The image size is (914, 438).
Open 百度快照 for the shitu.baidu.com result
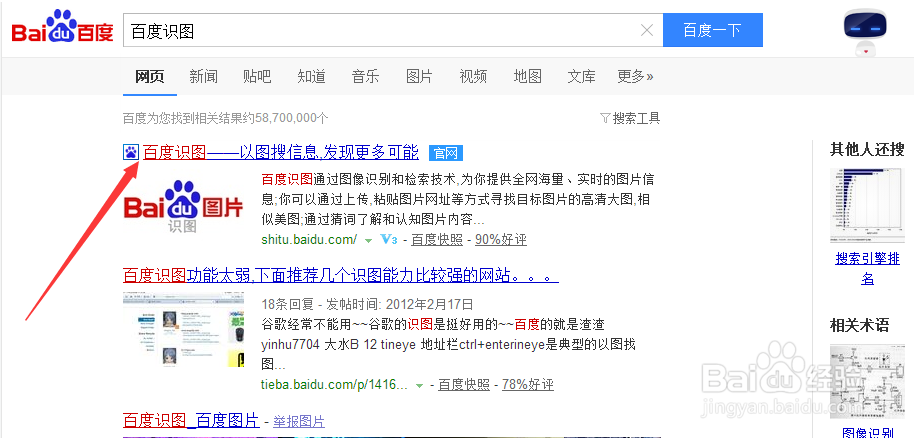coord(437,240)
